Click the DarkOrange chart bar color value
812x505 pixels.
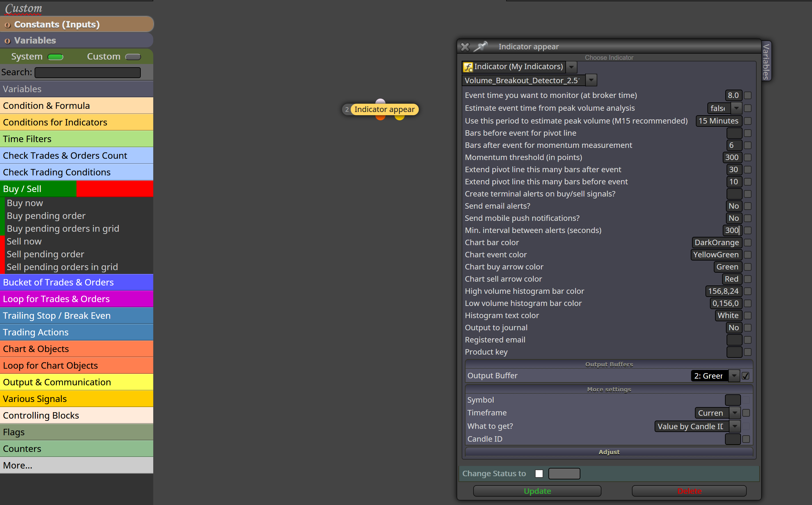point(717,243)
